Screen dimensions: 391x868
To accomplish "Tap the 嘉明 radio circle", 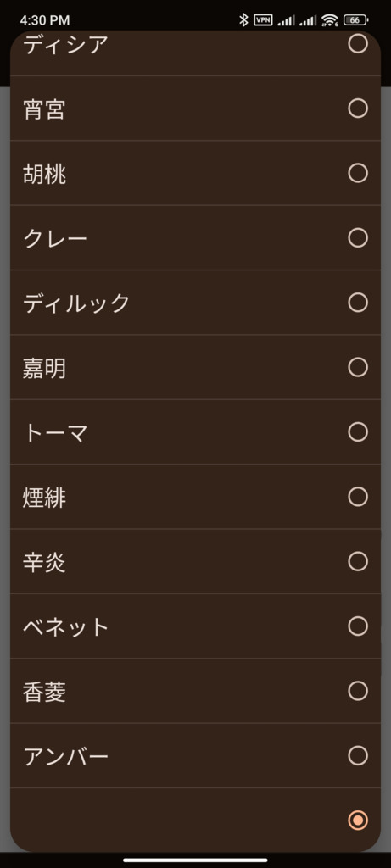I will (358, 367).
